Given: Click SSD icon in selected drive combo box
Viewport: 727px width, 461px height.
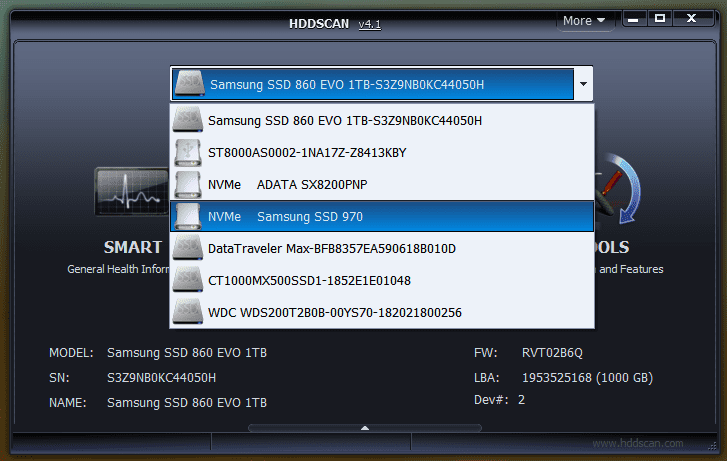Looking at the screenshot, I should point(190,83).
